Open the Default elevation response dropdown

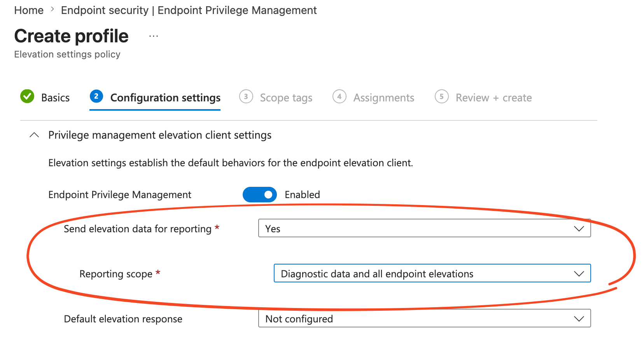point(425,318)
